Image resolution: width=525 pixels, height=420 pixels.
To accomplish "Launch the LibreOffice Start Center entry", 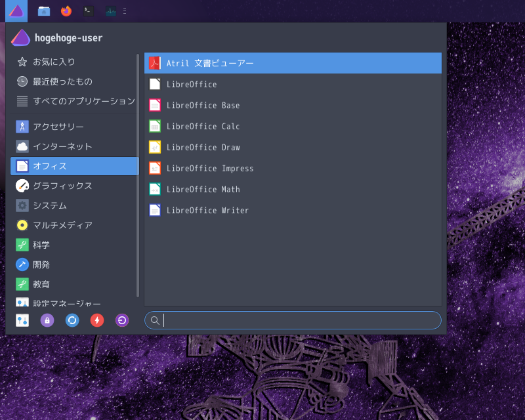I will click(x=293, y=84).
